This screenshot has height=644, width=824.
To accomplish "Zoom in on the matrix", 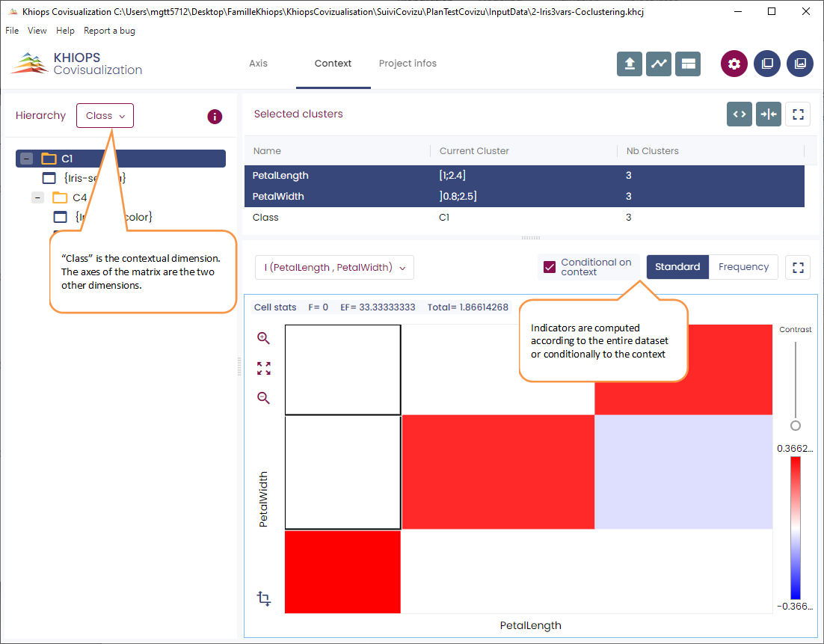I will [x=263, y=338].
